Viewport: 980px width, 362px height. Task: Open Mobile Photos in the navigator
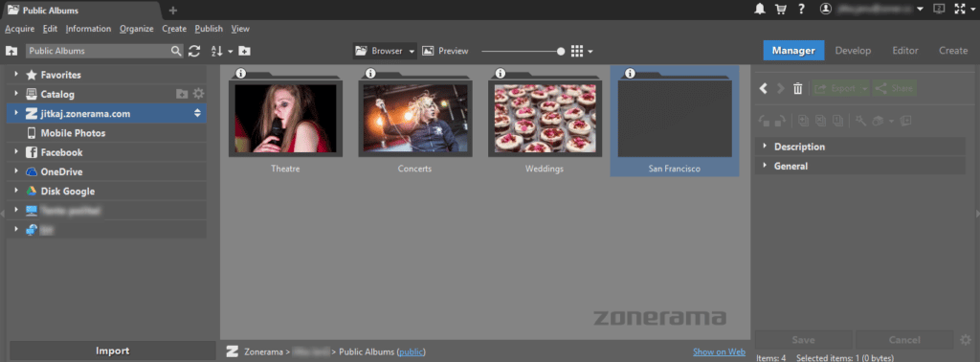click(x=106, y=132)
